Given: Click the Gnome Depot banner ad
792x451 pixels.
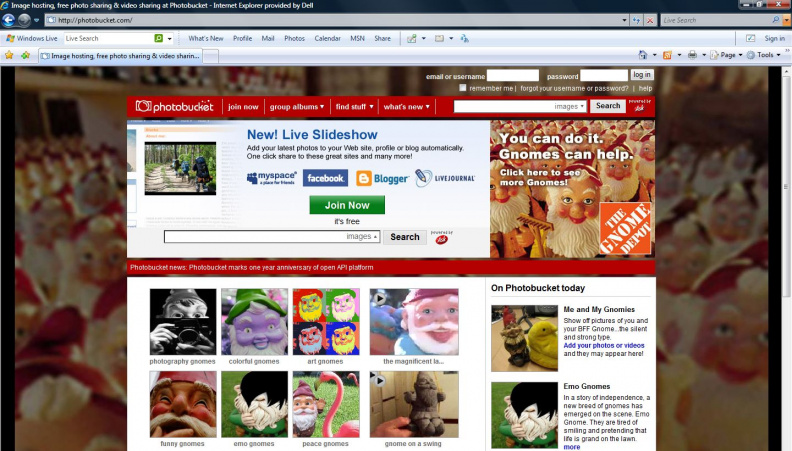Looking at the screenshot, I should click(x=572, y=189).
